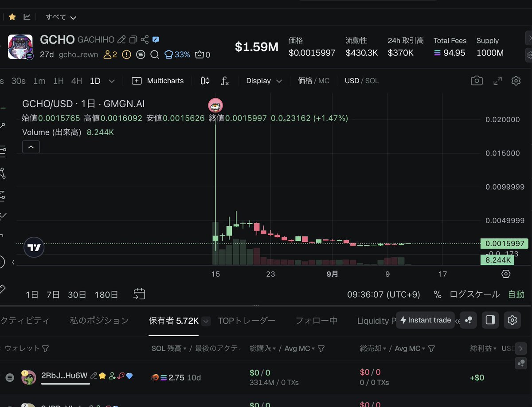The width and height of the screenshot is (532, 407).
Task: Click the TradingView logo badge on chart
Action: [x=34, y=248]
